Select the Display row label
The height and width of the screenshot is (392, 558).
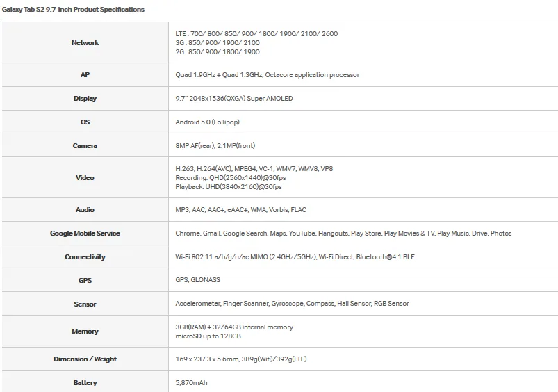(x=85, y=98)
